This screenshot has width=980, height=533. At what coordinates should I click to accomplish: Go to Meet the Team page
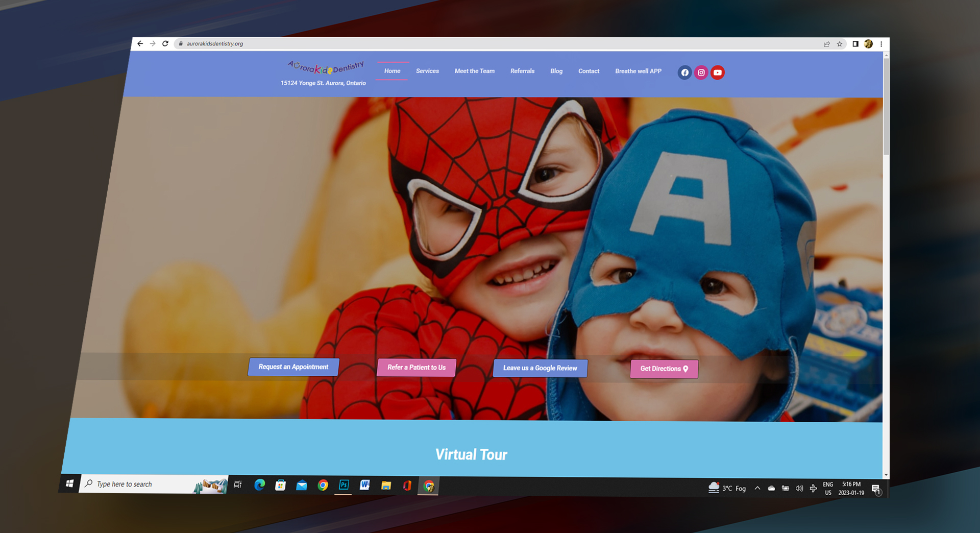[x=474, y=71]
